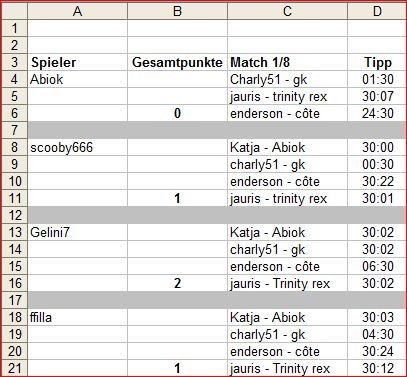Screen dimensions: 407x377
Task: Select column A header
Action: point(77,11)
